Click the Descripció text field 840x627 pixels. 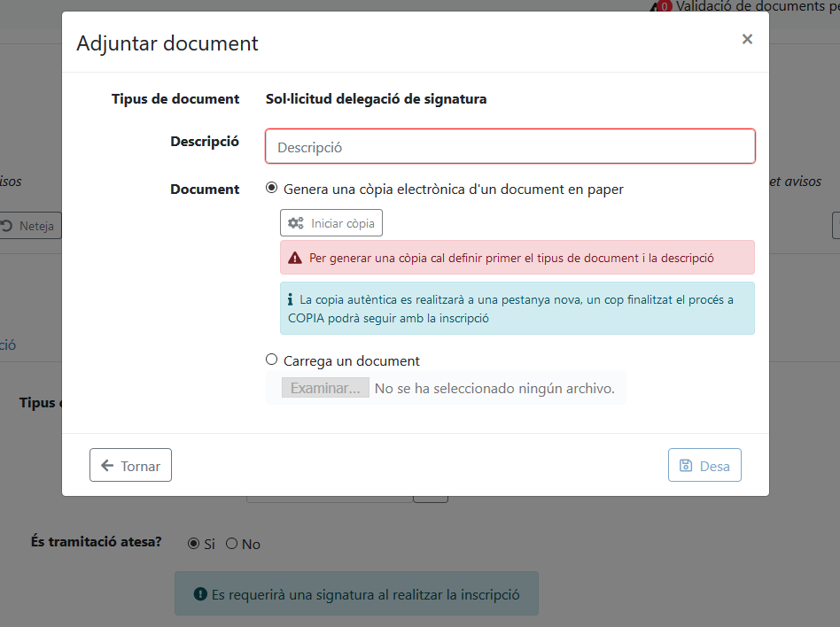pyautogui.click(x=509, y=147)
